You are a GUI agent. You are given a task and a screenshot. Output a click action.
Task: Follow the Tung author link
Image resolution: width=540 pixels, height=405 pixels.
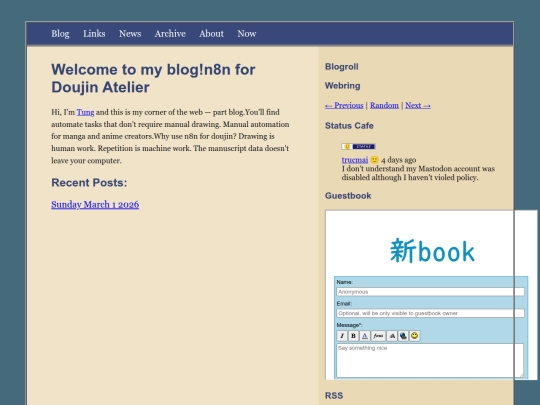[x=85, y=112]
